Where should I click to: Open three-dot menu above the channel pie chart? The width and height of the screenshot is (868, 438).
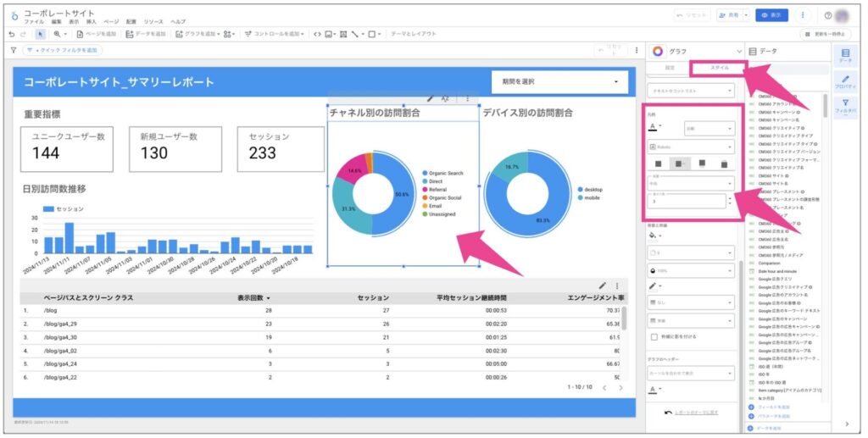coord(467,98)
